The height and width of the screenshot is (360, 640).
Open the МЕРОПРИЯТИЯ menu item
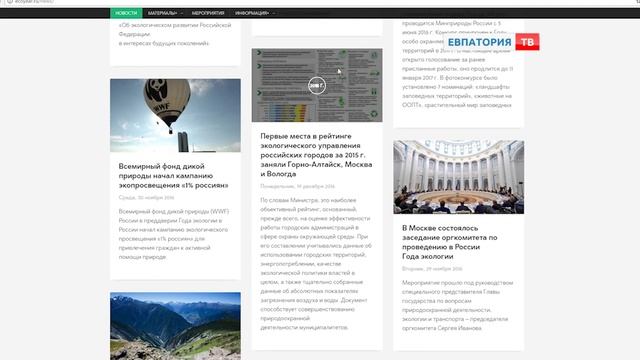pos(208,13)
